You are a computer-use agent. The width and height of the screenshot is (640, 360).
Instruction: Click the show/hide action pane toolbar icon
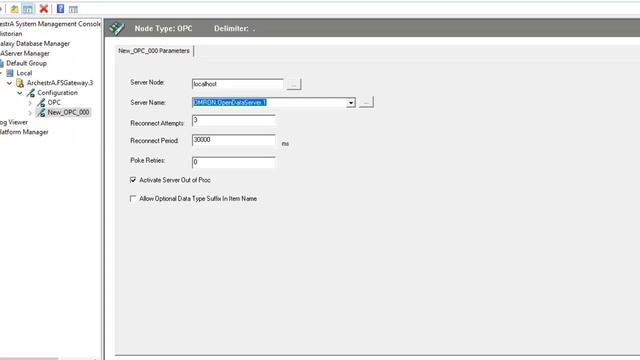coord(73,9)
